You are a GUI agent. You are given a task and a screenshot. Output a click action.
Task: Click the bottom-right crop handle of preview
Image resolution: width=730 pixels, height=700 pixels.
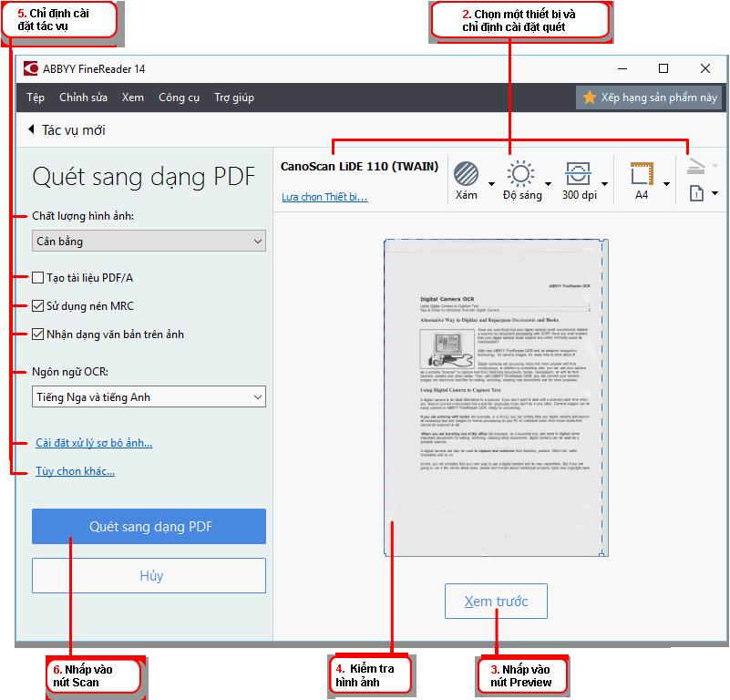(x=601, y=554)
